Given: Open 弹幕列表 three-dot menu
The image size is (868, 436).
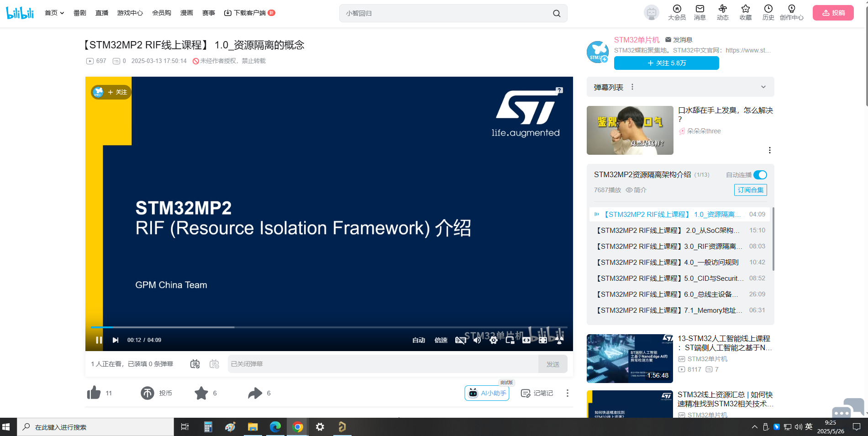Looking at the screenshot, I should [x=632, y=87].
